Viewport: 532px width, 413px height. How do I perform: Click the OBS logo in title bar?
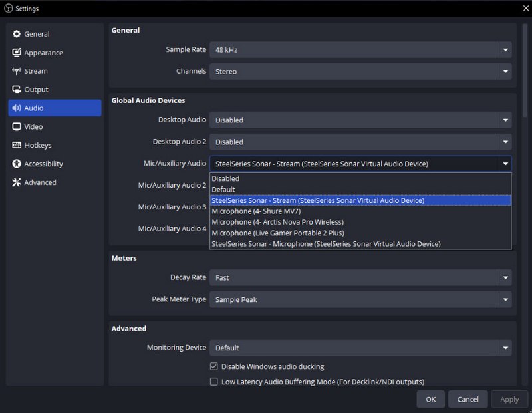[8, 9]
